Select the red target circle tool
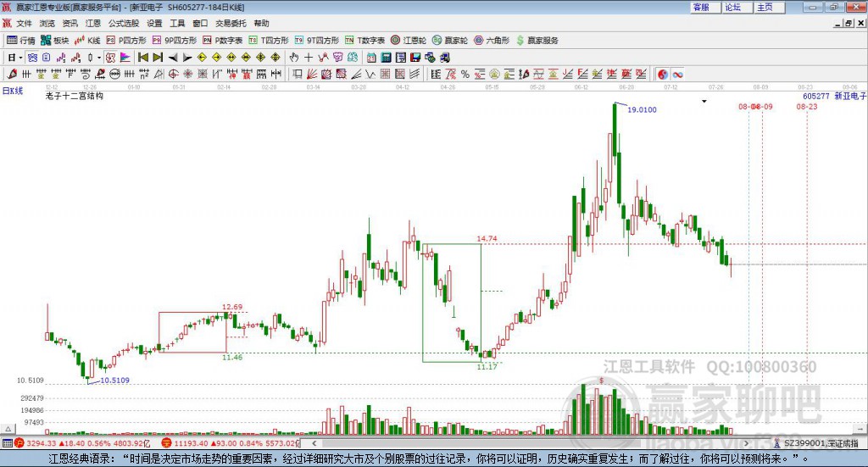 click(x=173, y=74)
